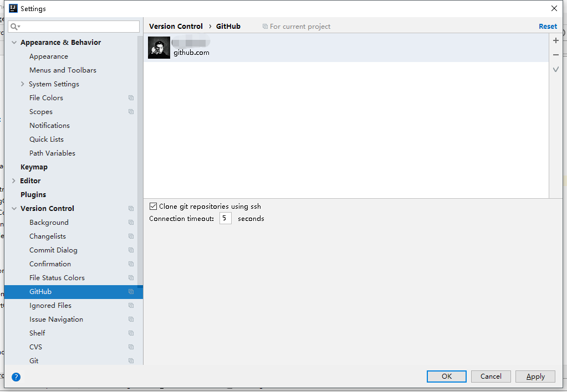Click the search magnifier icon
The image size is (567, 392).
coord(15,27)
